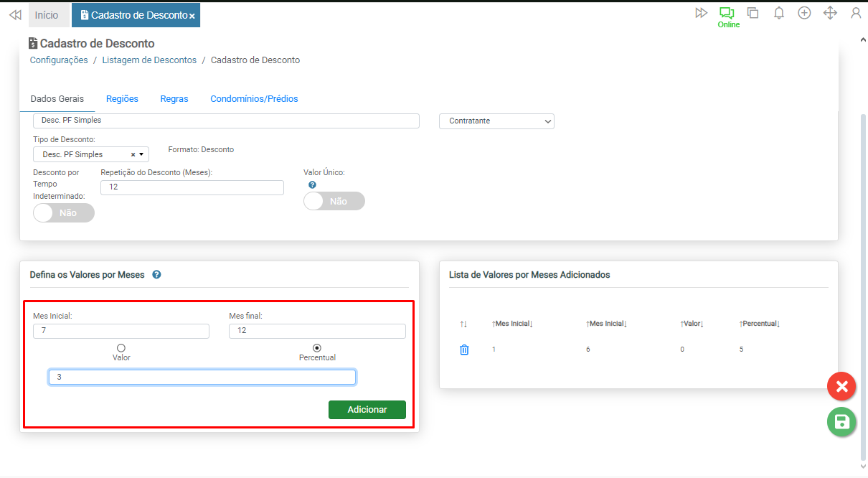Click the fast-forward double-arrow icon in top bar

coord(701,13)
